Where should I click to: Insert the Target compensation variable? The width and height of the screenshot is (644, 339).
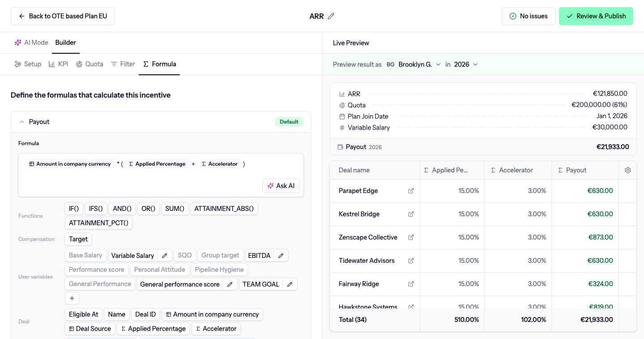pos(78,239)
